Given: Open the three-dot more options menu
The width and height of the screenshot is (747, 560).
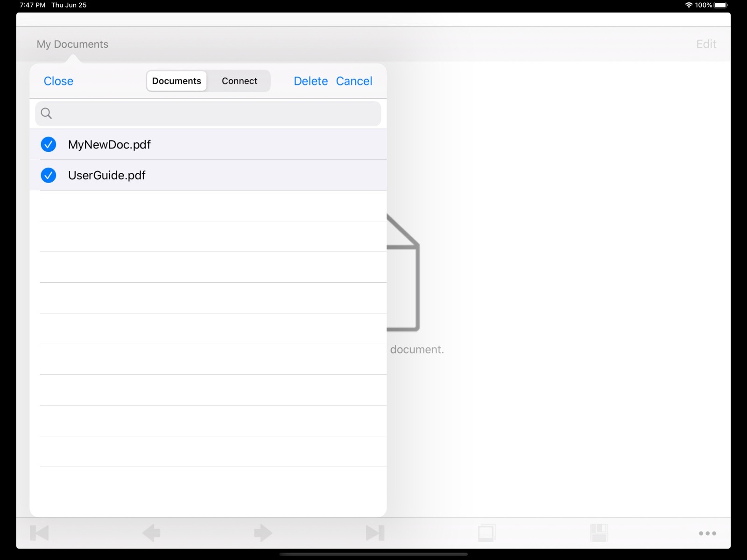Looking at the screenshot, I should [x=707, y=533].
